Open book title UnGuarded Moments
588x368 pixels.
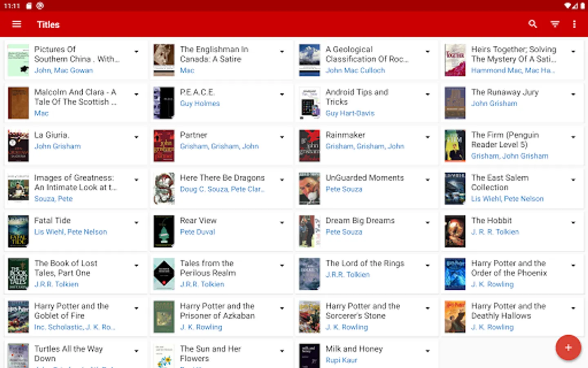pyautogui.click(x=365, y=178)
